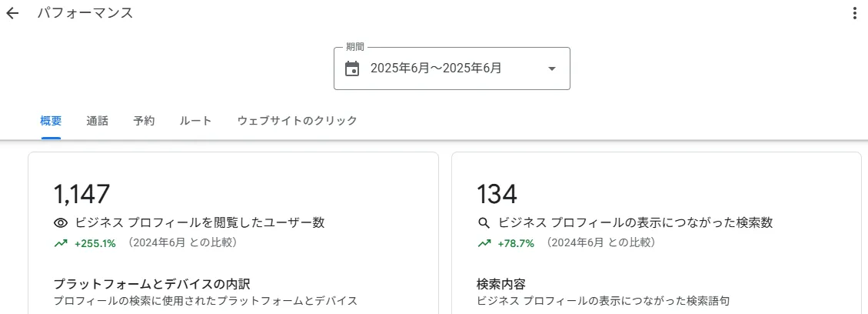The height and width of the screenshot is (314, 868).
Task: Switch to the 通話 tab
Action: (x=98, y=121)
